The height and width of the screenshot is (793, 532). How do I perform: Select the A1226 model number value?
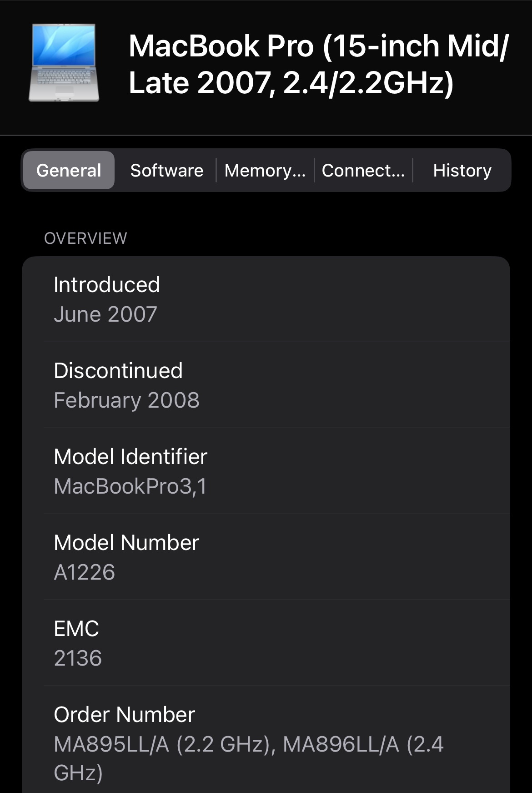click(x=85, y=572)
